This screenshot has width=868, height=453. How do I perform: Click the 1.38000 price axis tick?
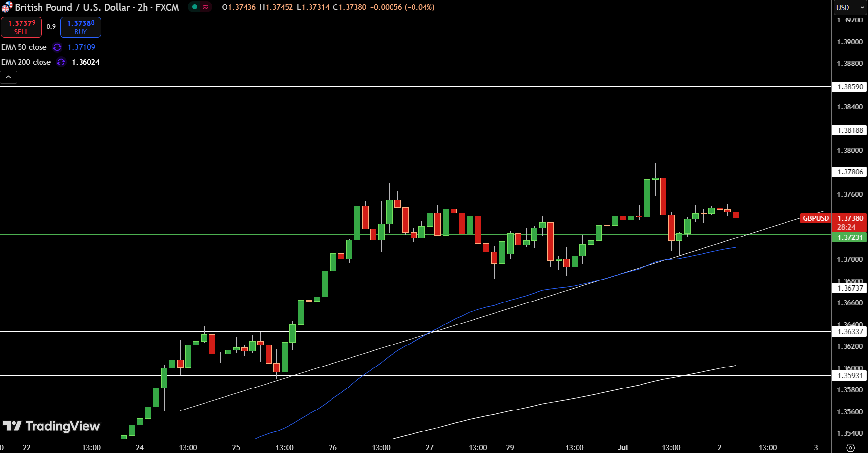point(849,151)
